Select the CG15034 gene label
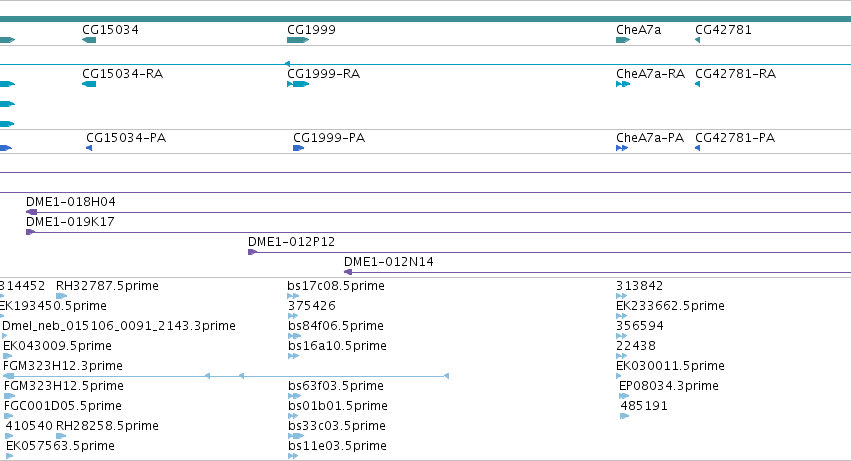Screen dimensions: 851x461 (x=110, y=30)
